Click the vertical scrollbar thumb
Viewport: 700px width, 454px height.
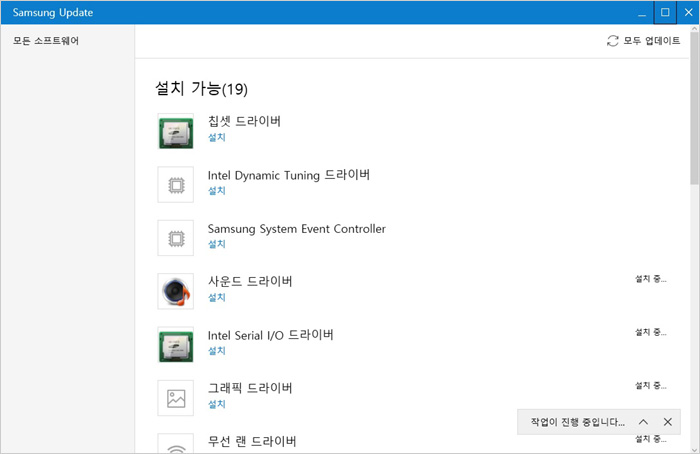click(694, 107)
